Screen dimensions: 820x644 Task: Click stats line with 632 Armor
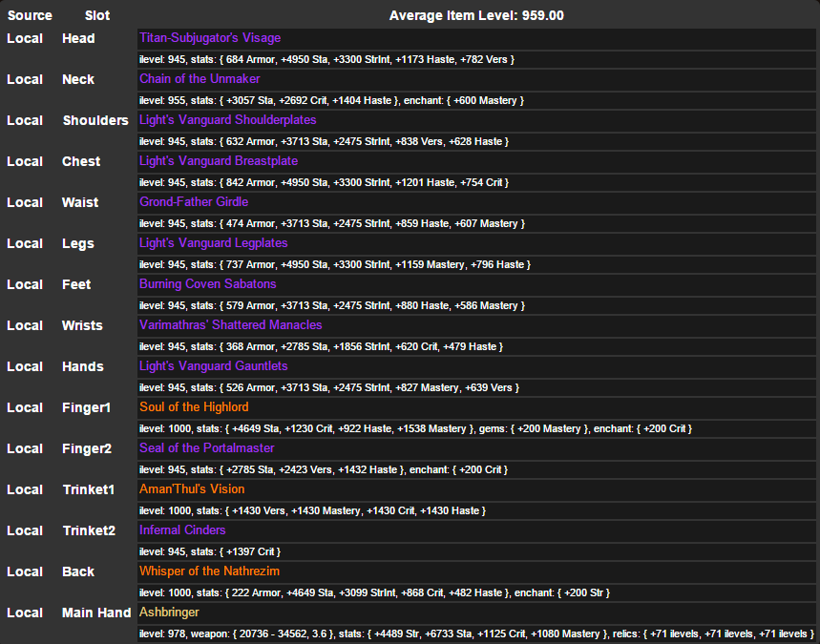click(324, 141)
